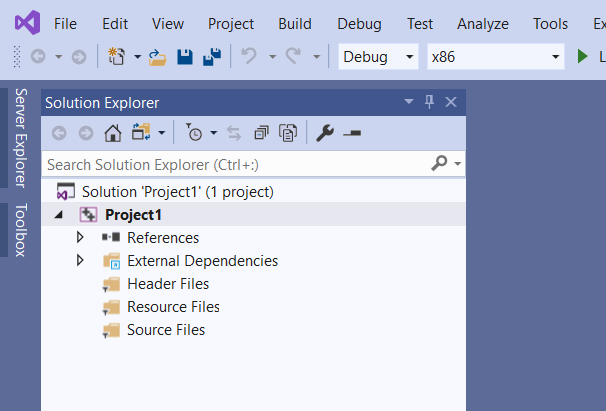
Task: Toggle the Preview Selected Items button
Action: point(351,132)
